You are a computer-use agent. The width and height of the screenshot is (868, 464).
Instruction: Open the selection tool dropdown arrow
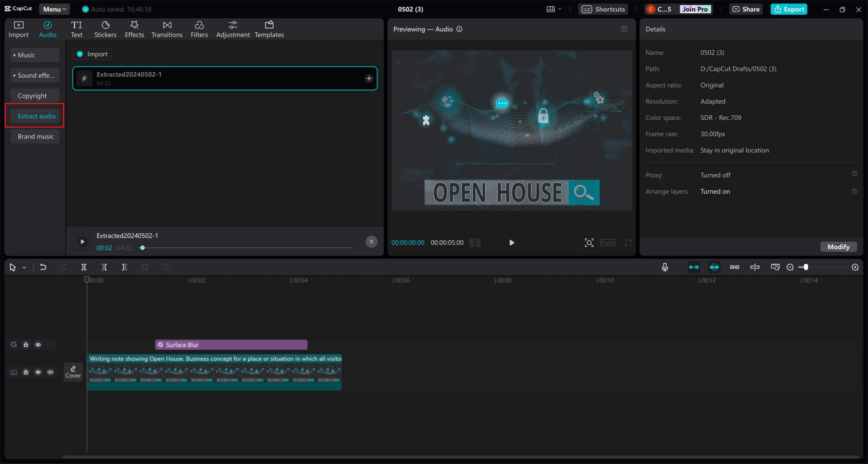[x=24, y=267]
